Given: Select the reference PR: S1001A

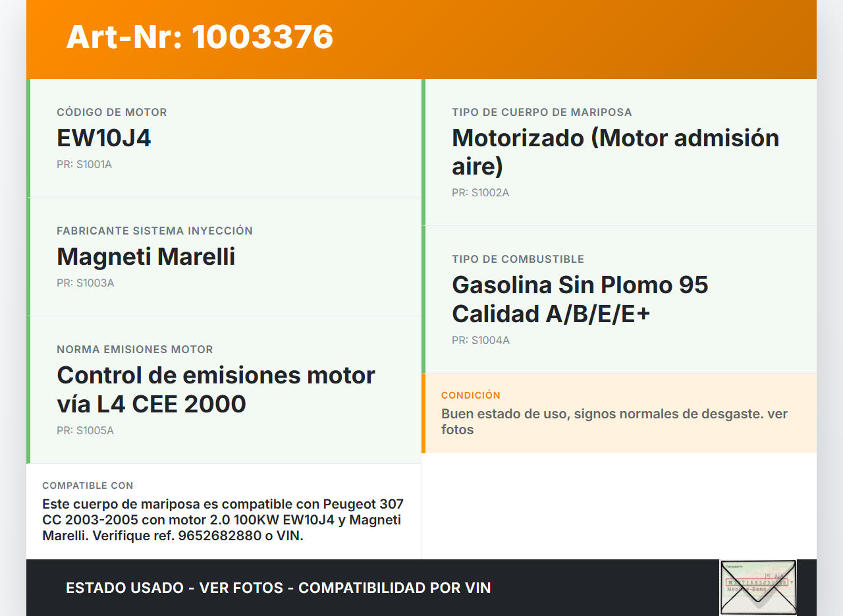Looking at the screenshot, I should tap(84, 164).
